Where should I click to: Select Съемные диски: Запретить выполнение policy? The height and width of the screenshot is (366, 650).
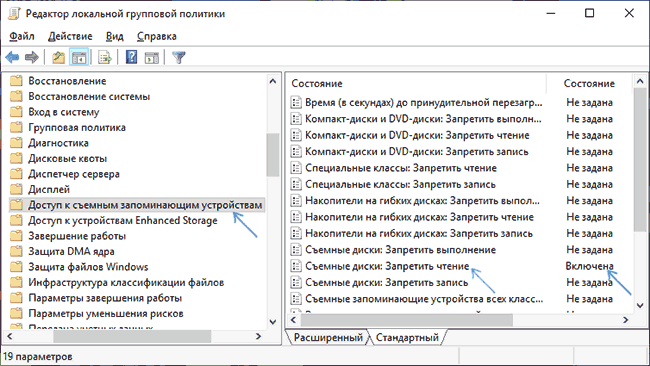pos(400,250)
